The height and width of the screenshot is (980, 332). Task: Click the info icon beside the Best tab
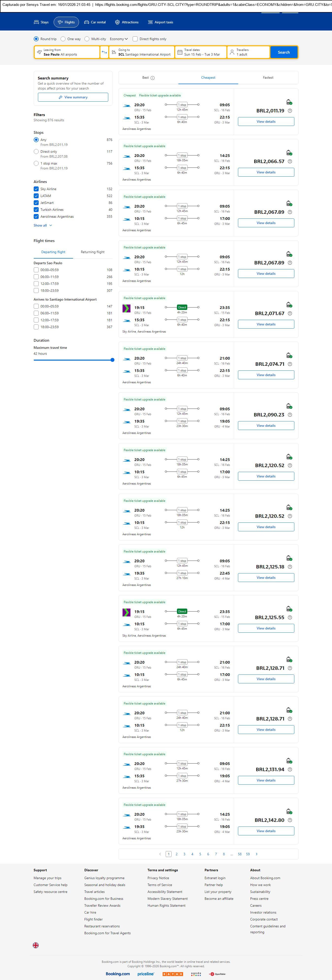pyautogui.click(x=153, y=78)
